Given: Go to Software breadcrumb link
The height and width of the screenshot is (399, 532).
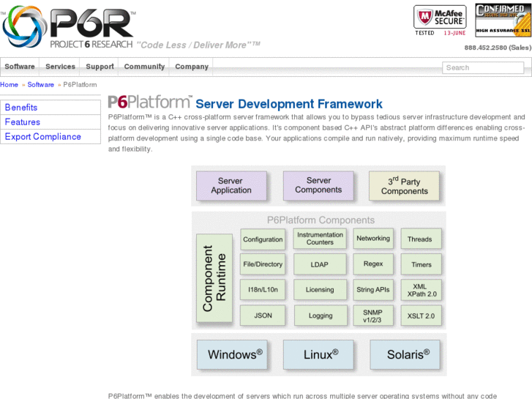Looking at the screenshot, I should point(40,84).
